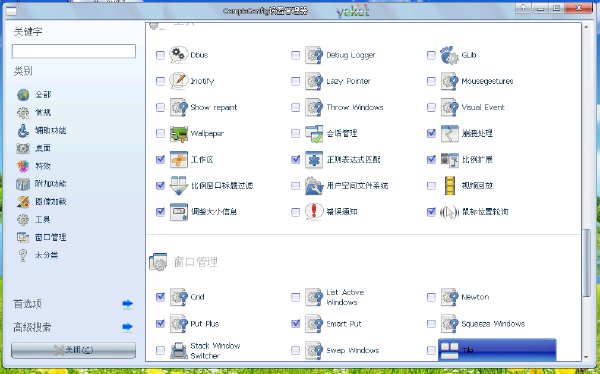Image resolution: width=600 pixels, height=374 pixels.
Task: Uncheck the Smart Put checkbox
Action: point(296,324)
